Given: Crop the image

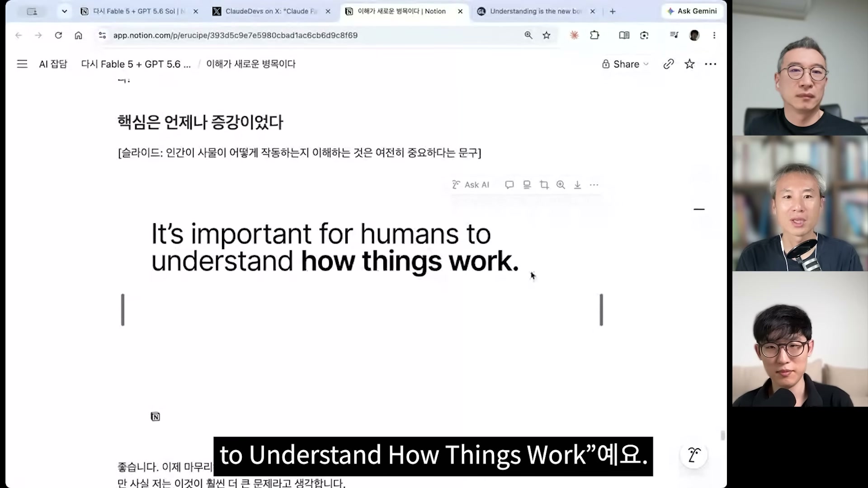Looking at the screenshot, I should [x=544, y=185].
